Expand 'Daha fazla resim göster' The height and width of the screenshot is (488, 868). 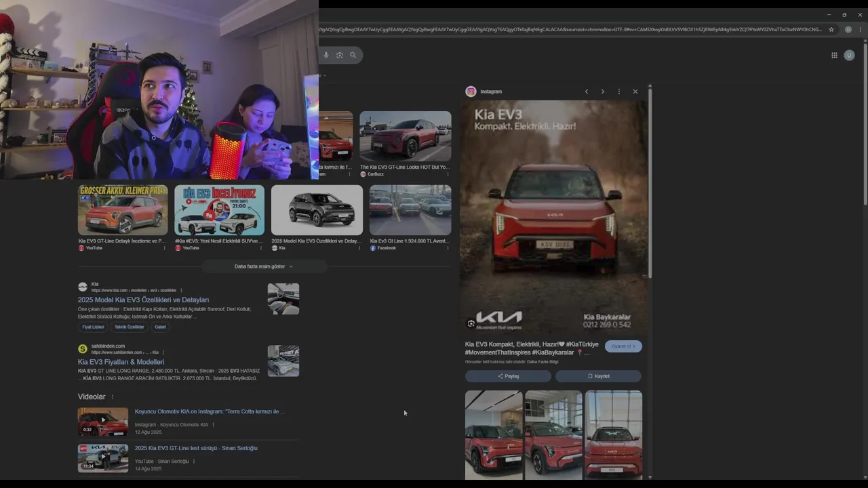(x=264, y=266)
